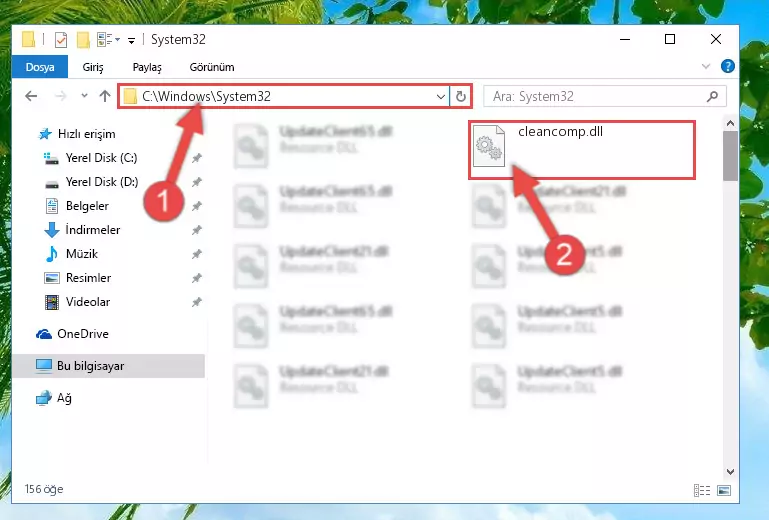Expand the address bar history dropdown
Screen dimensions: 769x520
pos(441,97)
